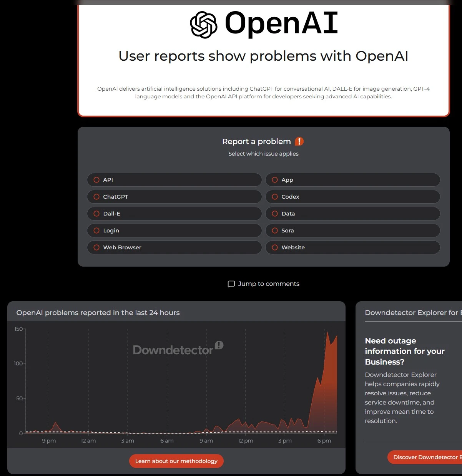Click the 12 pm axis label on chart

(x=246, y=441)
